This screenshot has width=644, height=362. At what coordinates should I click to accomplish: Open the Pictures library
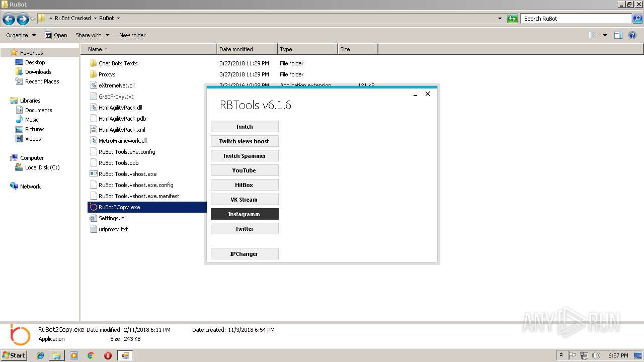(35, 129)
